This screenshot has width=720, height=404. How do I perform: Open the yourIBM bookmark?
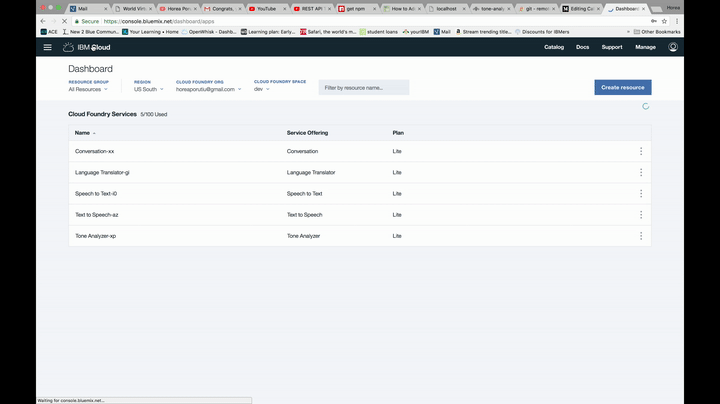416,32
